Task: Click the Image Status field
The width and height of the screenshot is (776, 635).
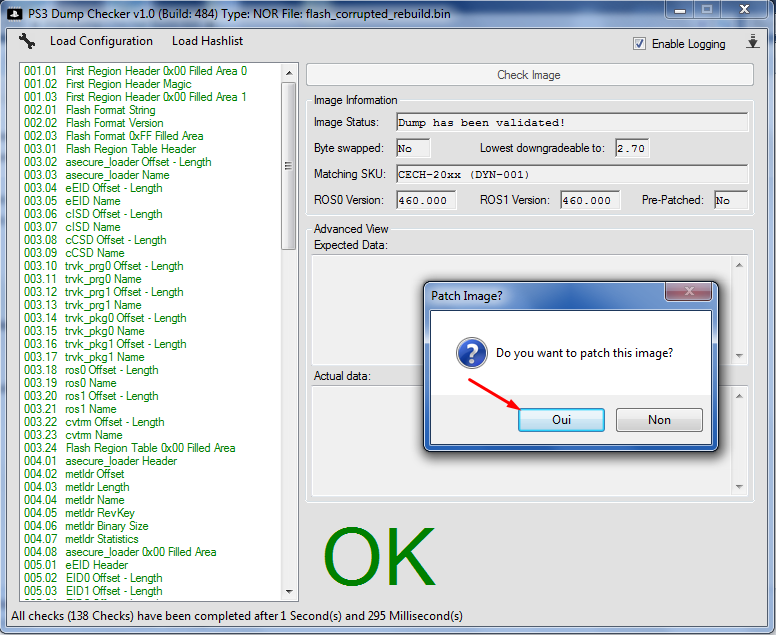Action: [x=572, y=122]
